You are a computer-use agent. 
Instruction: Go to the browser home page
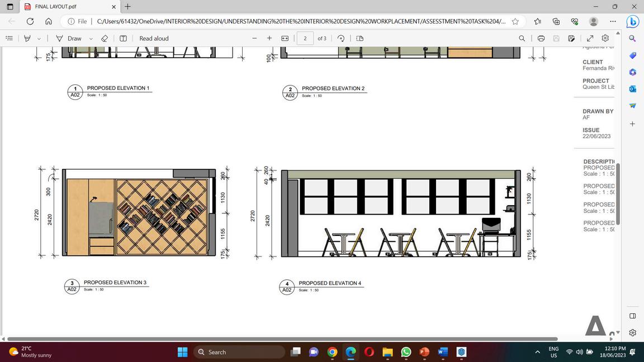pyautogui.click(x=49, y=21)
